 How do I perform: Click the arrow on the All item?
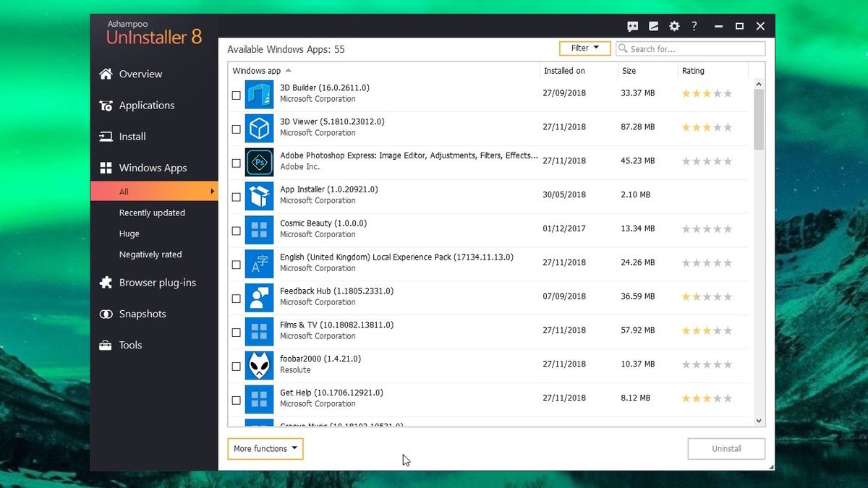click(213, 192)
